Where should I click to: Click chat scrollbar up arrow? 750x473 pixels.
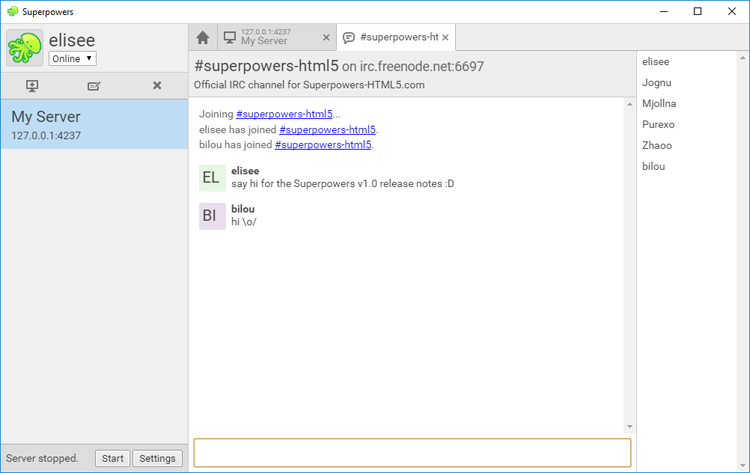(x=630, y=104)
